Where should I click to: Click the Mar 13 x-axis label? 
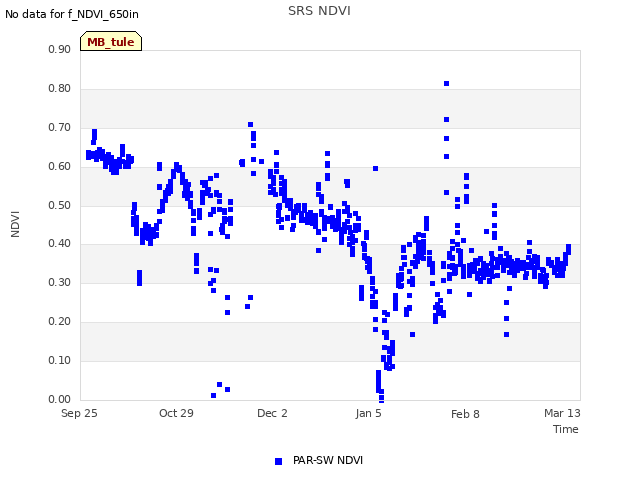(x=562, y=413)
